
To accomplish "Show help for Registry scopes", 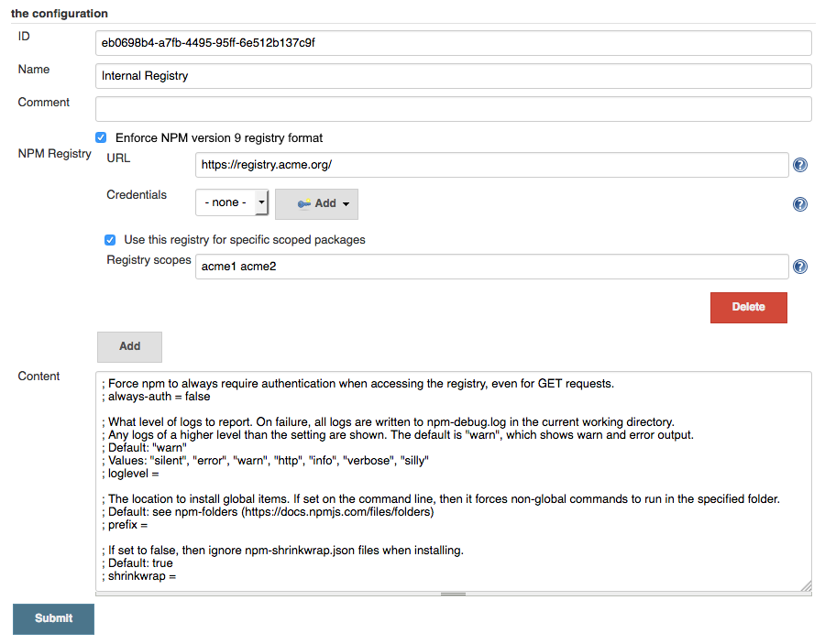I will [x=799, y=267].
